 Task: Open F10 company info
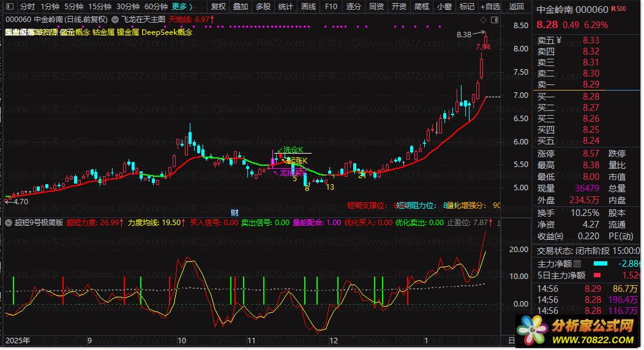click(331, 7)
